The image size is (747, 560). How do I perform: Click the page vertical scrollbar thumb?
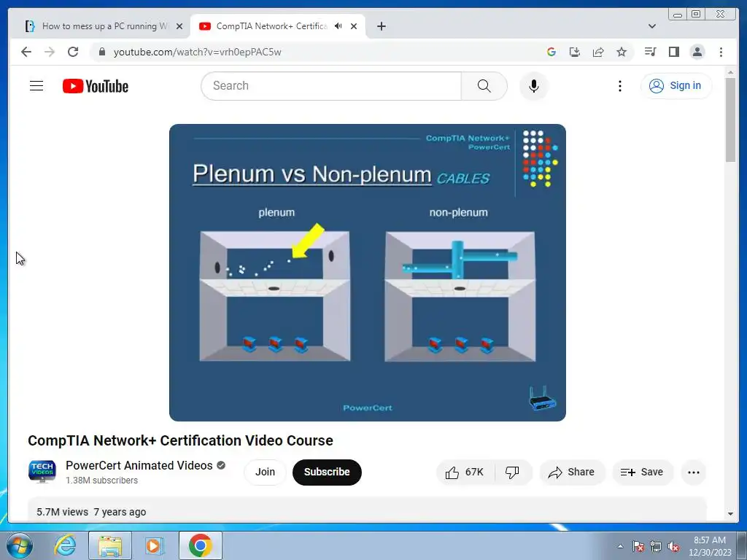click(730, 119)
